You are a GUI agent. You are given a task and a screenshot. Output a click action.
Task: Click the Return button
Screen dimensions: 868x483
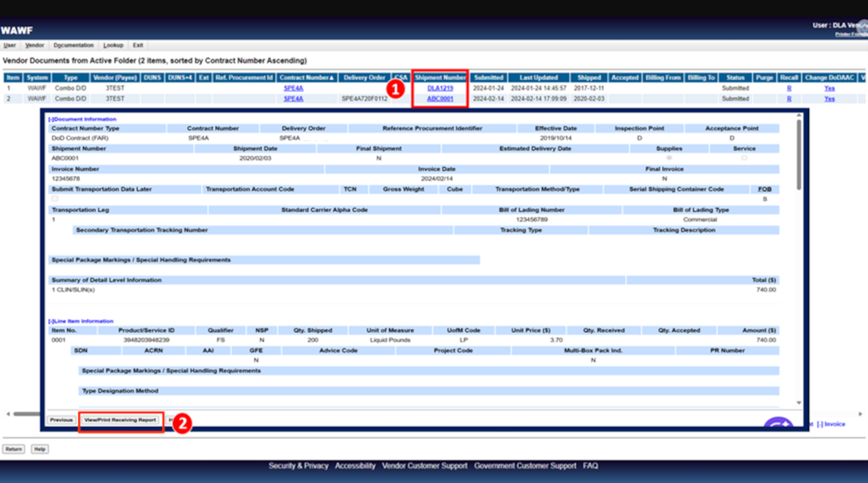pos(14,449)
